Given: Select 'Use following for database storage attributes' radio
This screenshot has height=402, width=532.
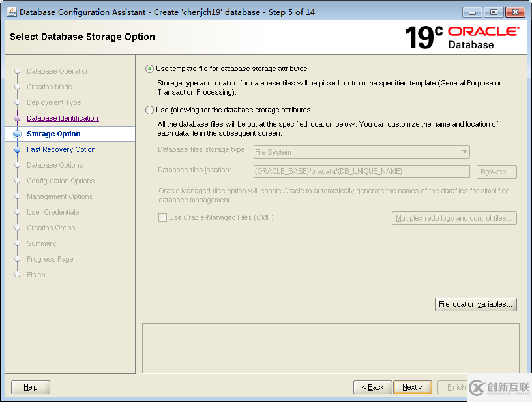Looking at the screenshot, I should 149,110.
